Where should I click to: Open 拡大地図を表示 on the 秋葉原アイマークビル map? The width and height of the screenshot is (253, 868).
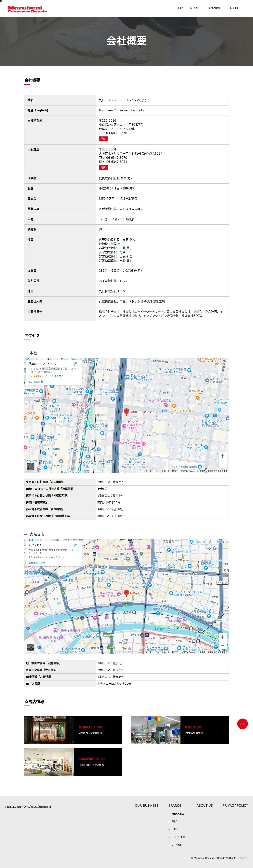(37, 382)
